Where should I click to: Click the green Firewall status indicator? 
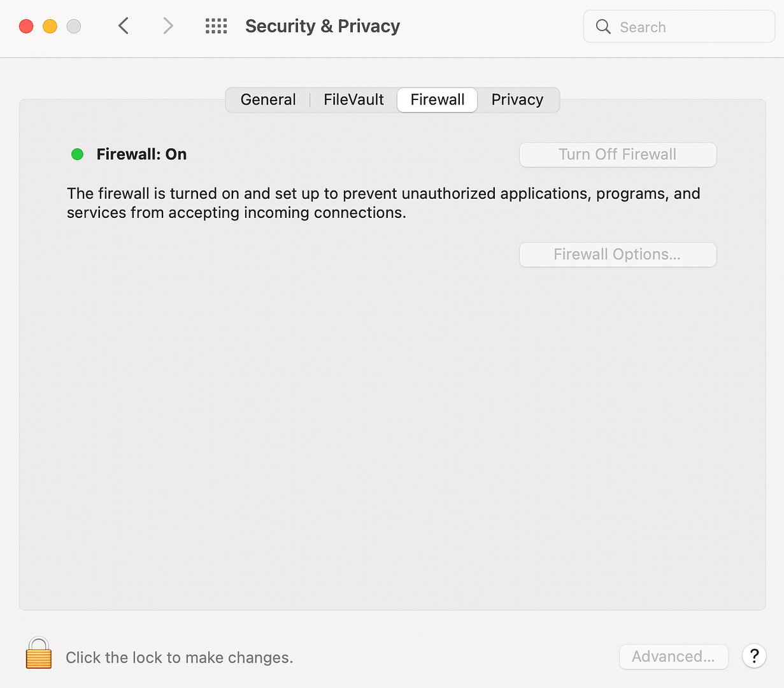[77, 154]
